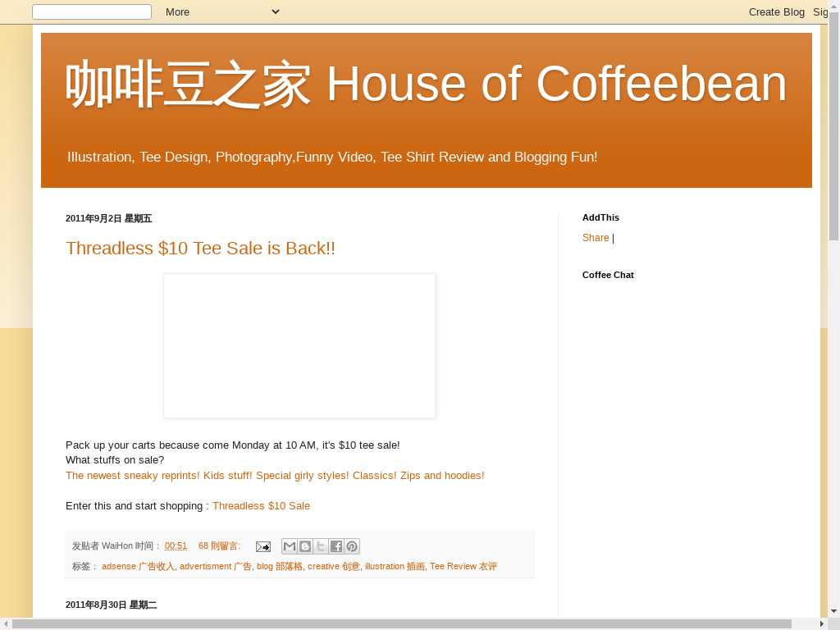Click the Create Blog link
The width and height of the screenshot is (840, 630).
click(x=776, y=11)
